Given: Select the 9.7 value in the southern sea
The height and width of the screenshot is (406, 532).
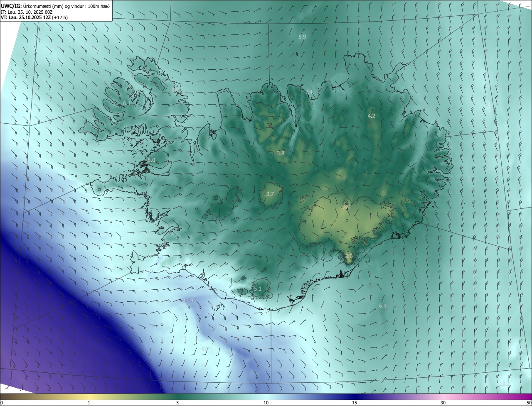Looking at the screenshot, I should [204, 349].
